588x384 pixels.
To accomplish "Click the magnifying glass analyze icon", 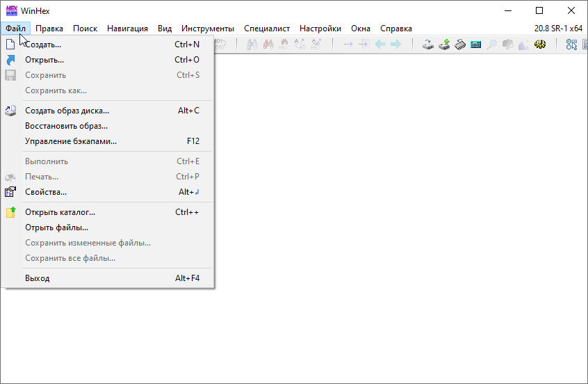I will (x=491, y=45).
